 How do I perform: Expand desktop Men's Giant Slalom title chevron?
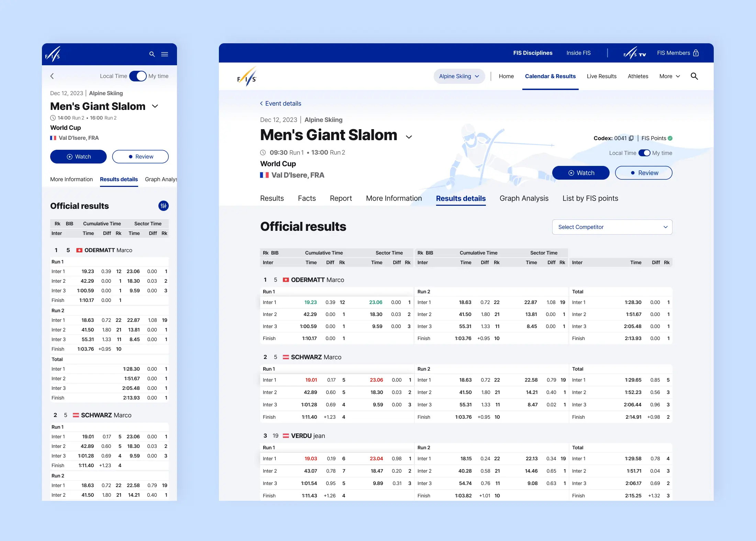tap(409, 137)
